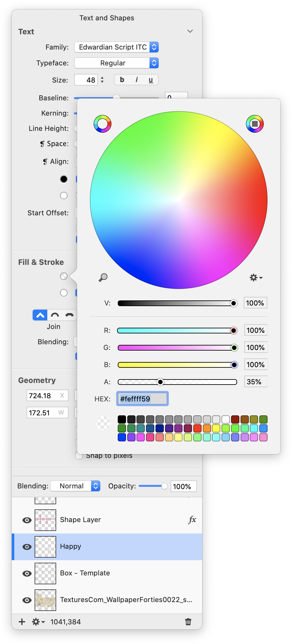The width and height of the screenshot is (292, 644).
Task: Enable the Snap to pixels checkbox
Action: 79,455
